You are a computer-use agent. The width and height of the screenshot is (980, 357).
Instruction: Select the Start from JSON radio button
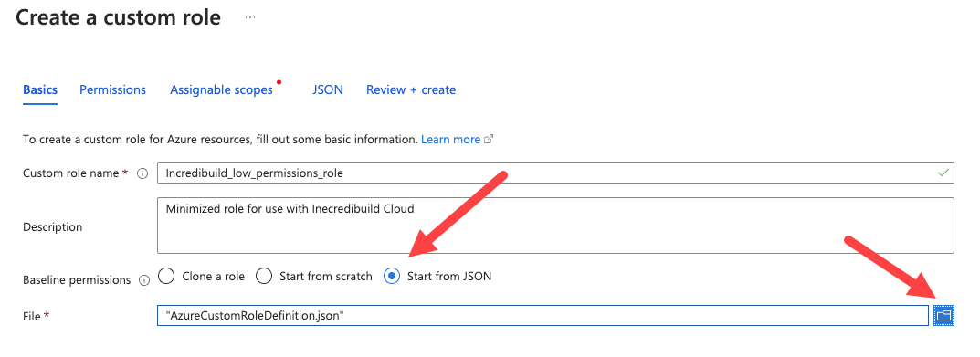[392, 276]
